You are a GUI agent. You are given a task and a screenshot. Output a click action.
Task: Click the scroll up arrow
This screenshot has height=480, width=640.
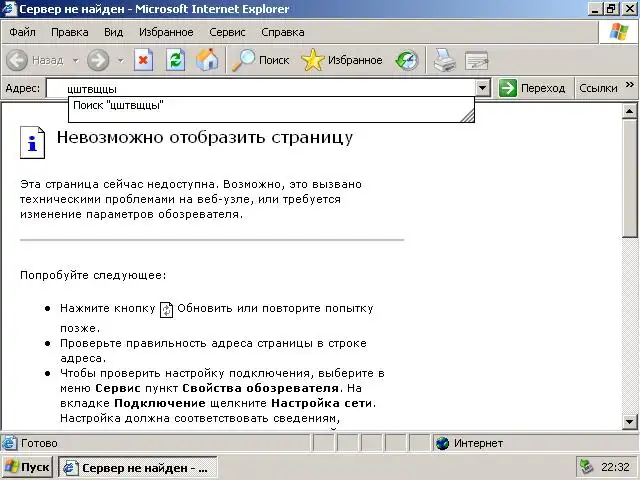coord(630,111)
